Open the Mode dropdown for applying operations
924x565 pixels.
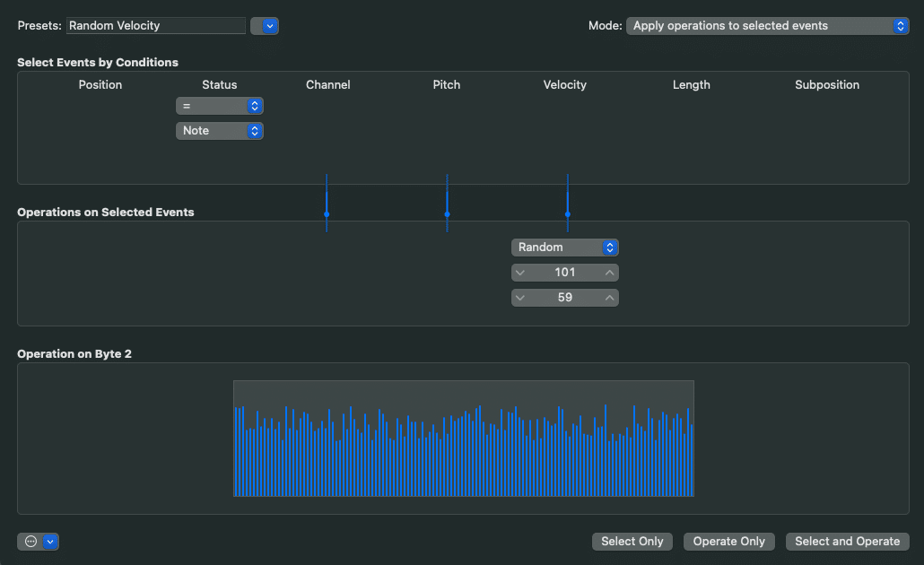click(767, 25)
